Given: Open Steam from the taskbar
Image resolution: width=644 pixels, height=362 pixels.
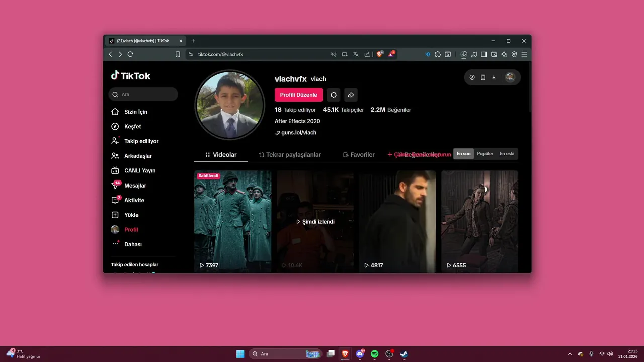Looking at the screenshot, I should click(x=404, y=354).
